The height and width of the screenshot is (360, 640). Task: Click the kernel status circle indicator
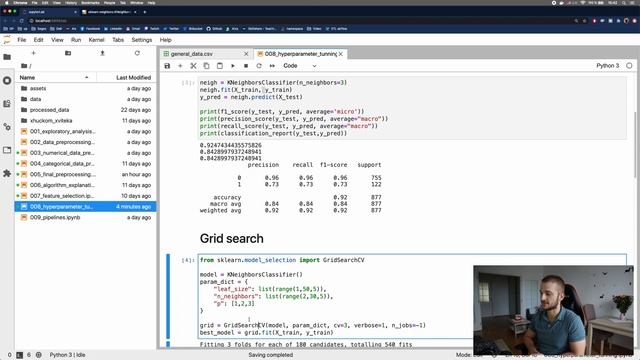(629, 66)
